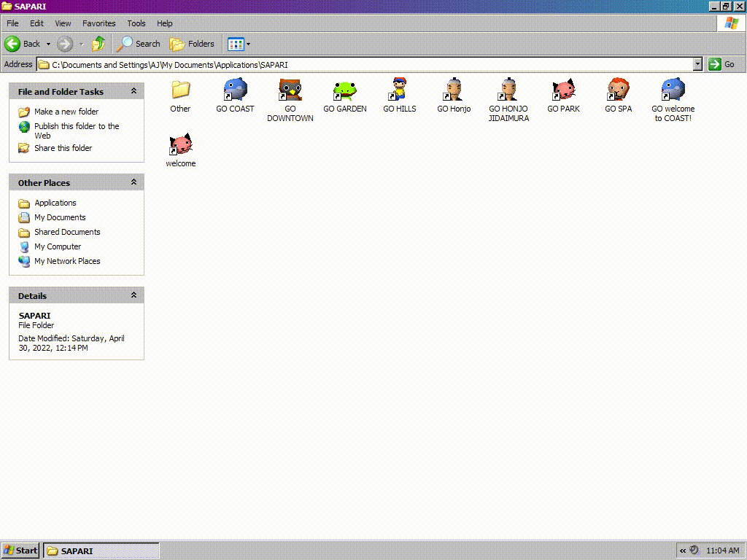Collapse the Other Places panel
This screenshot has width=747, height=560.
coord(134,182)
